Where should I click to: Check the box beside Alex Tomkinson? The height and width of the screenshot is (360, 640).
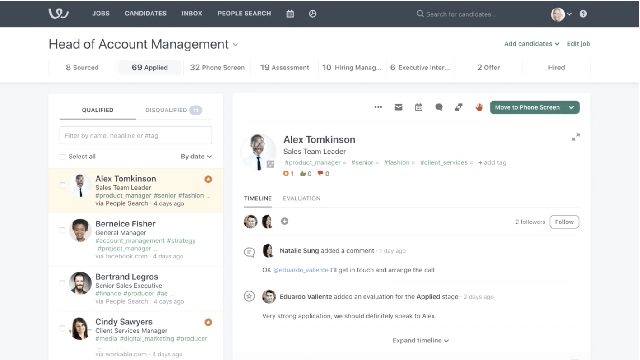tap(62, 185)
